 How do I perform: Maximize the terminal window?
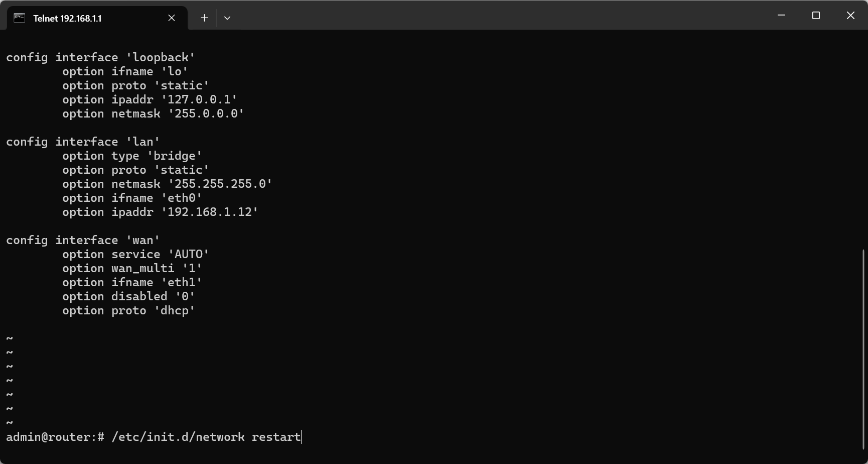tap(816, 16)
